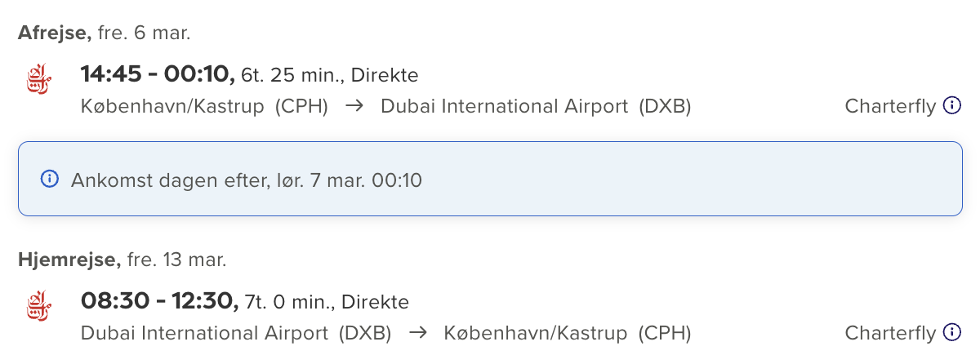
Task: Click the "7t. 0 min., Direkte" duration text
Action: [327, 303]
